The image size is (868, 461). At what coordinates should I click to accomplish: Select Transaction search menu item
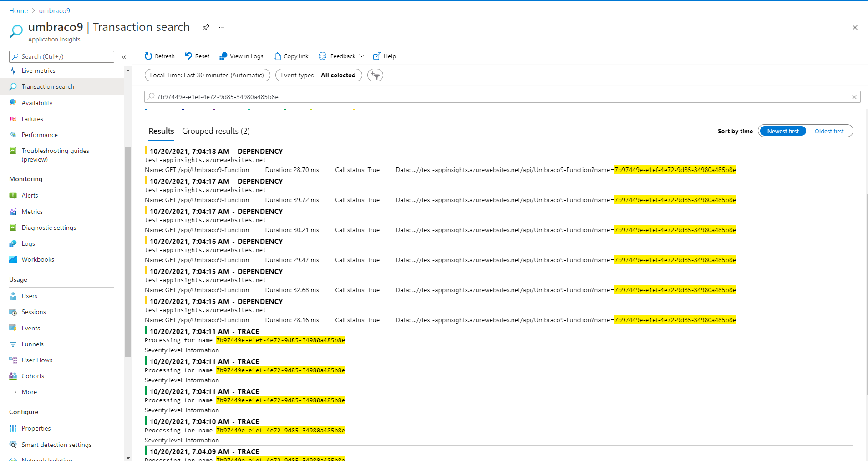click(62, 86)
